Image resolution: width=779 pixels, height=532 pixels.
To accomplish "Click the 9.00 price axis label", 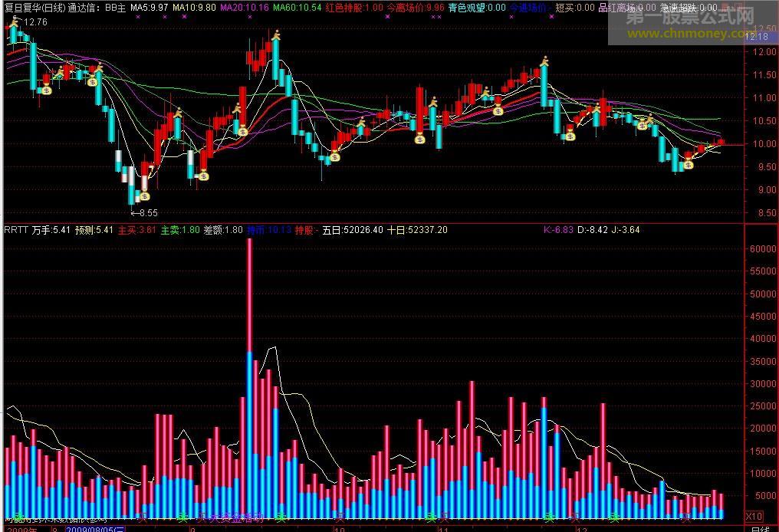I will coord(767,190).
